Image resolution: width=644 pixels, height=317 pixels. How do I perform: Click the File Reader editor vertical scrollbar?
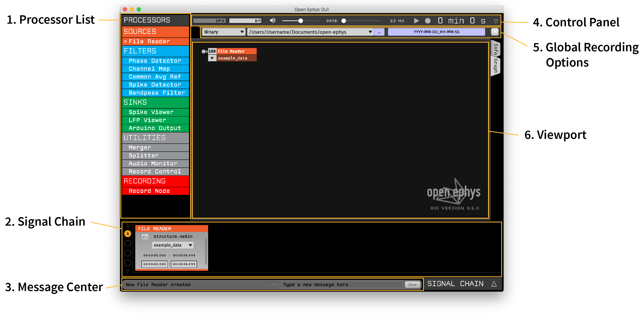[x=206, y=251]
